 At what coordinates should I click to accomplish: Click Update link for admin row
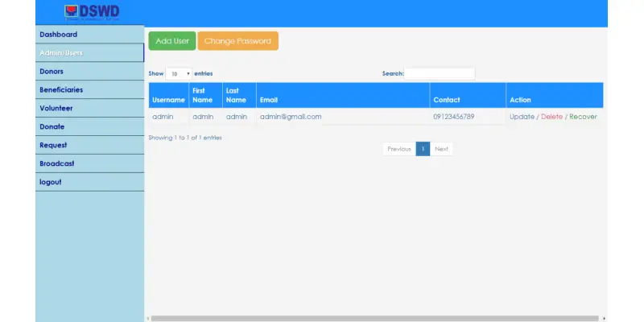pos(522,117)
